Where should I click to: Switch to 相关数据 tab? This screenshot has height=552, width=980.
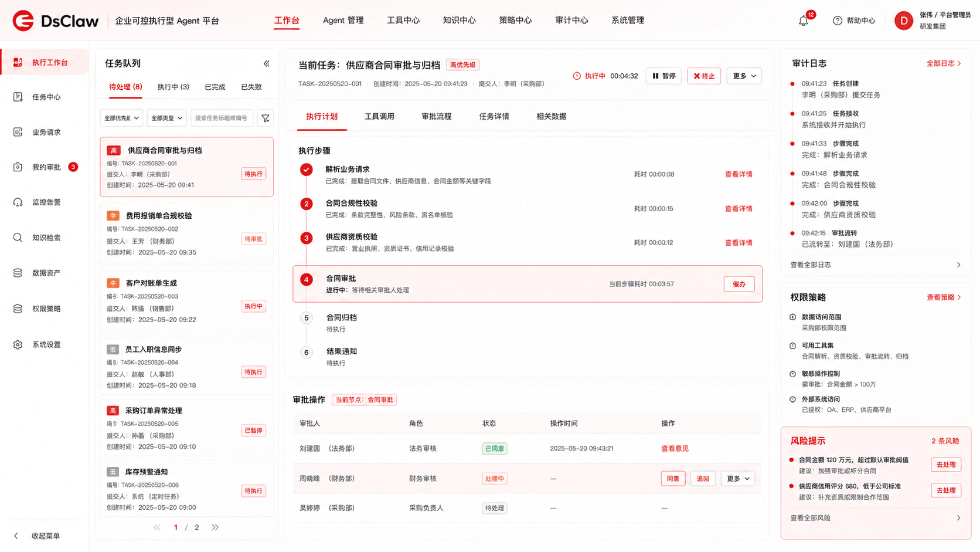coord(551,116)
